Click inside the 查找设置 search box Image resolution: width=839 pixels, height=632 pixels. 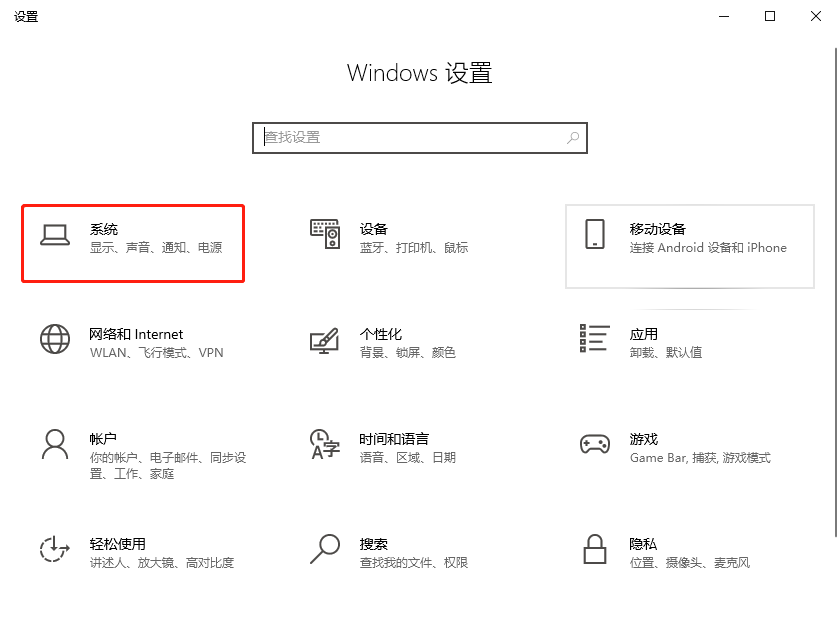400,137
